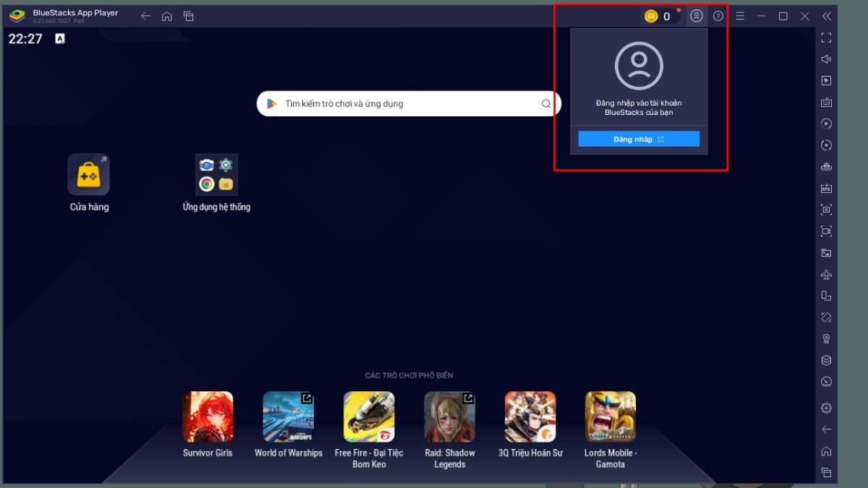Open the Ứng dụng hệ thống folder

216,174
